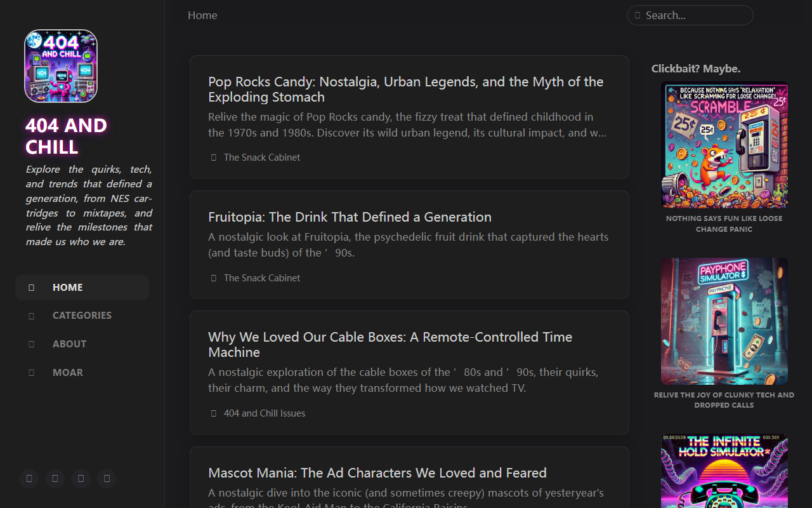
Task: Click the category icon in the Pop Rocks card
Action: (214, 157)
